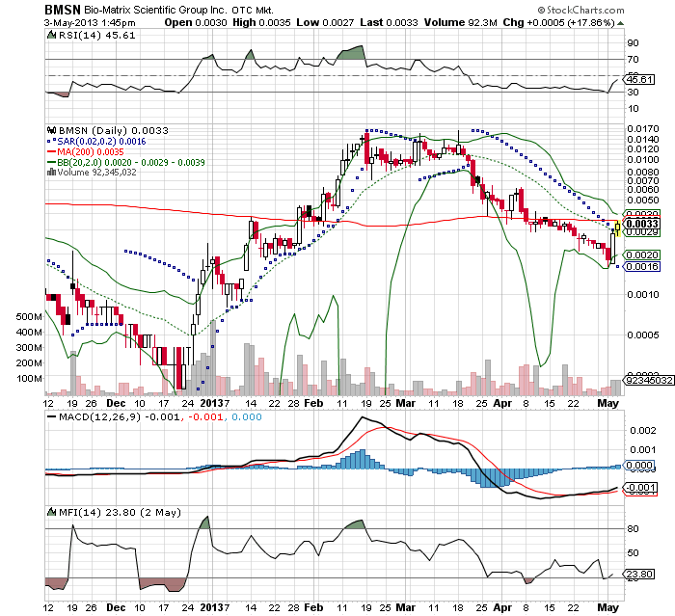Screen dimensions: 675x616
Task: Click the BMSN (Daily) 0.0033 legend text
Action: click(113, 130)
